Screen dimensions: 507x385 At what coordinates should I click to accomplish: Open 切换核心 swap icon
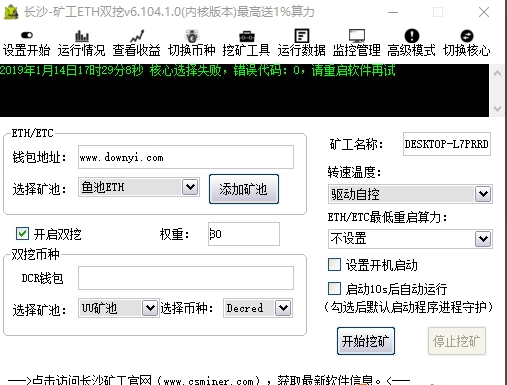[467, 36]
